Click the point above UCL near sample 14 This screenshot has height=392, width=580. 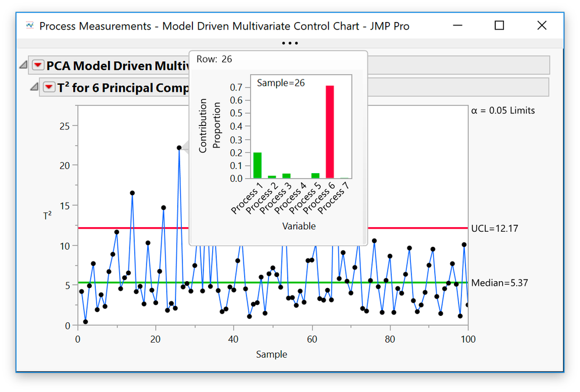[x=132, y=193]
